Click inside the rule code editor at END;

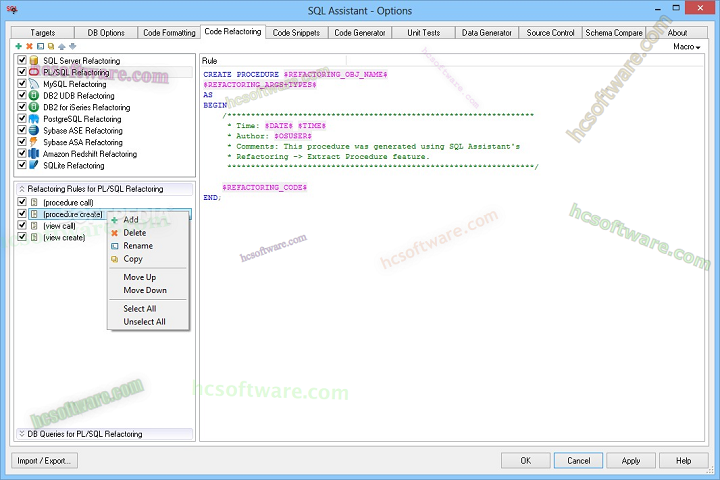tap(212, 198)
